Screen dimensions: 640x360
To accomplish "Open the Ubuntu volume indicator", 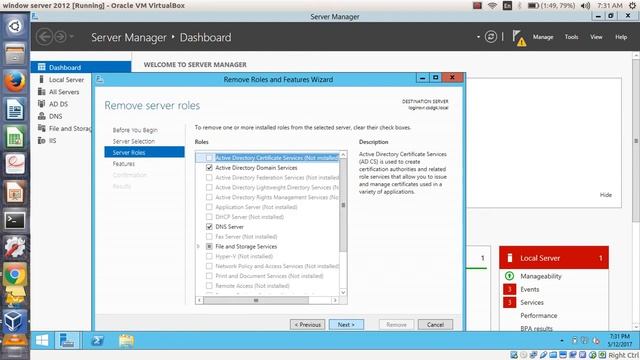I will tap(585, 5).
